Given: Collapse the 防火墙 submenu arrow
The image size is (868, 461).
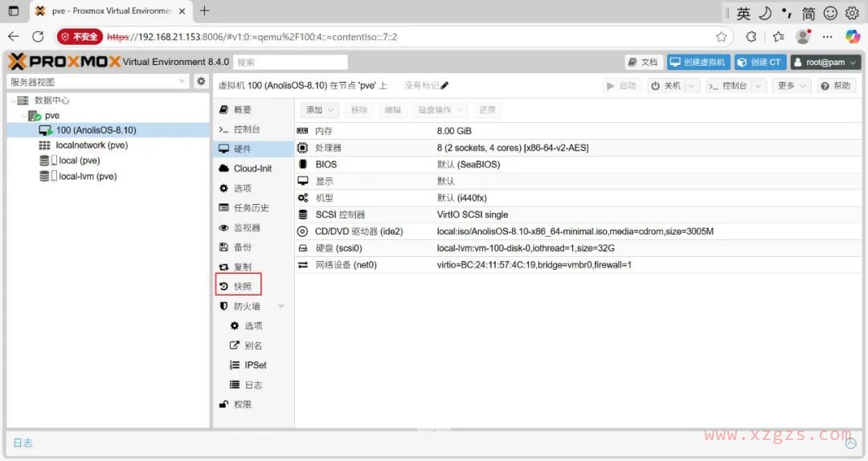Looking at the screenshot, I should tap(281, 306).
